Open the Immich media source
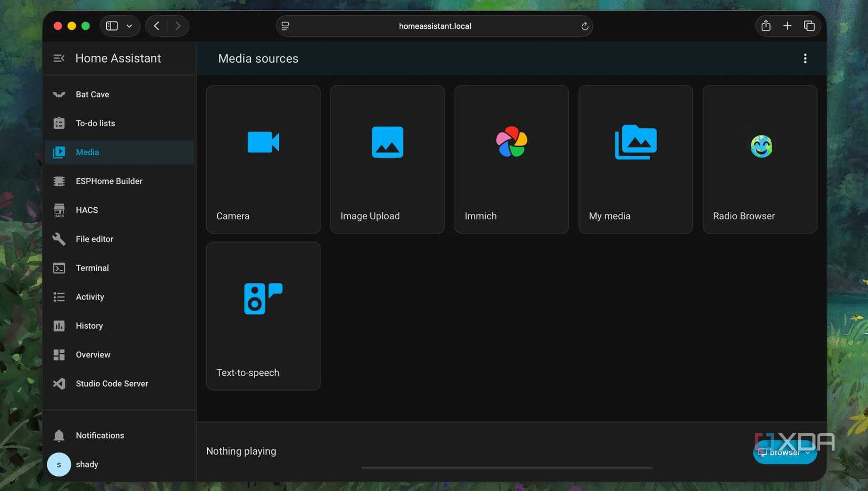 tap(511, 159)
